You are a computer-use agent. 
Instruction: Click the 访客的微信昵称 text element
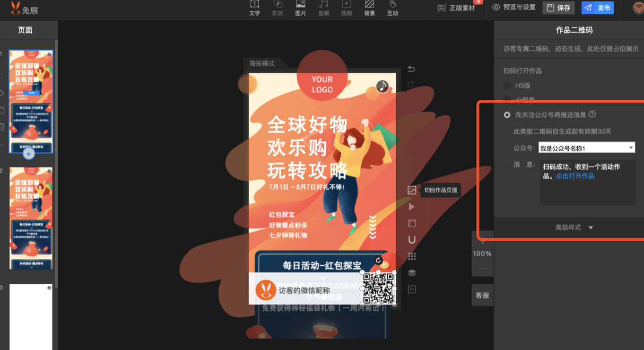click(304, 290)
